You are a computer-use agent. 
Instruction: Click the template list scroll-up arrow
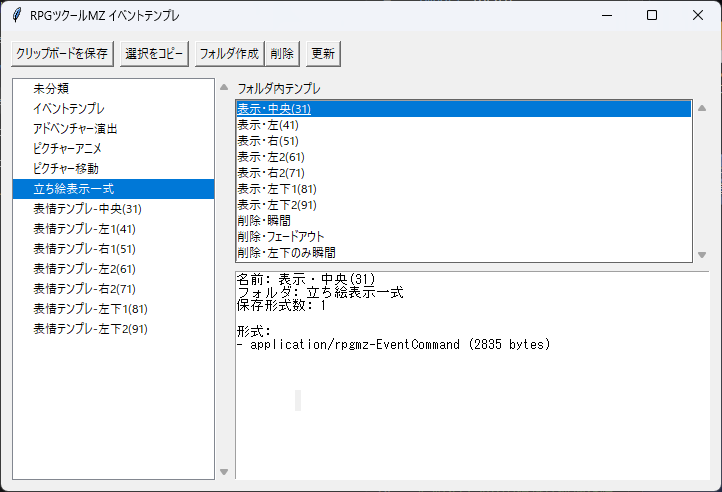point(702,108)
